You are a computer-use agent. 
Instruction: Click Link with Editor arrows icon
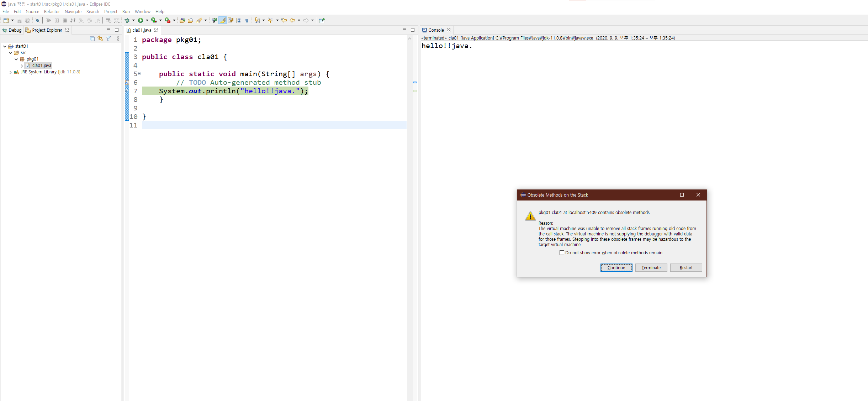point(100,38)
